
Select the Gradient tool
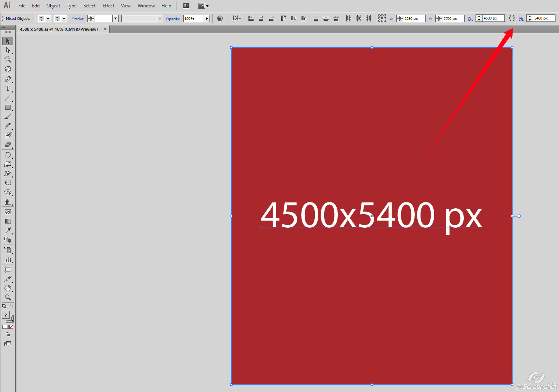click(x=8, y=221)
